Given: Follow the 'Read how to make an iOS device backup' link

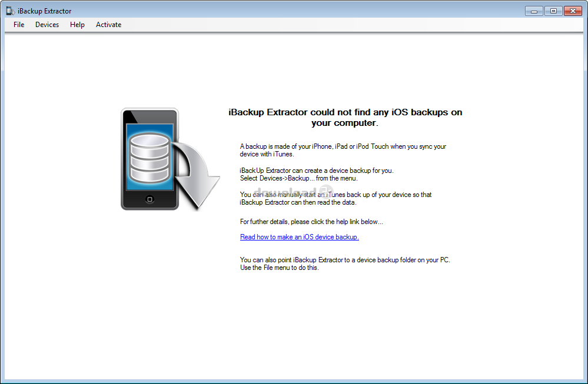Looking at the screenshot, I should pyautogui.click(x=299, y=237).
